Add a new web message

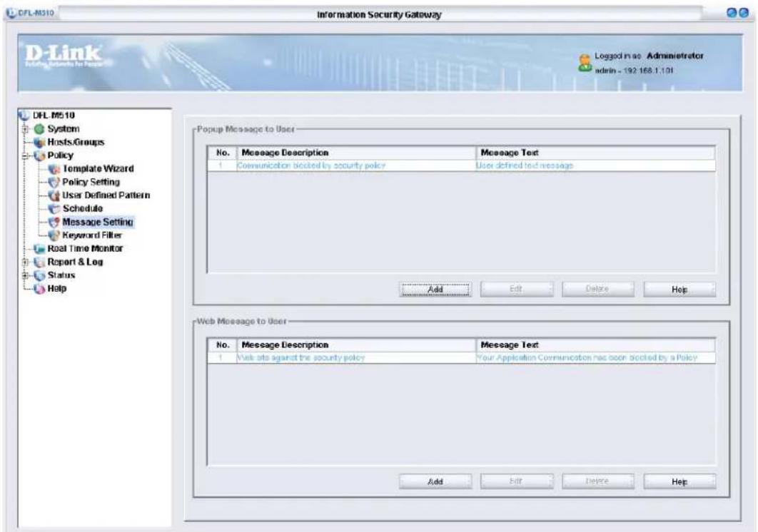435,482
